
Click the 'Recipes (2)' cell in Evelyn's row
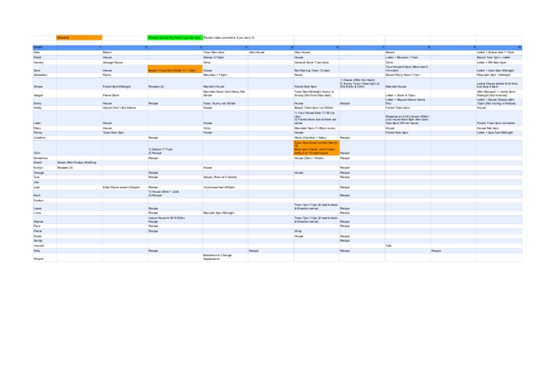click(79, 167)
